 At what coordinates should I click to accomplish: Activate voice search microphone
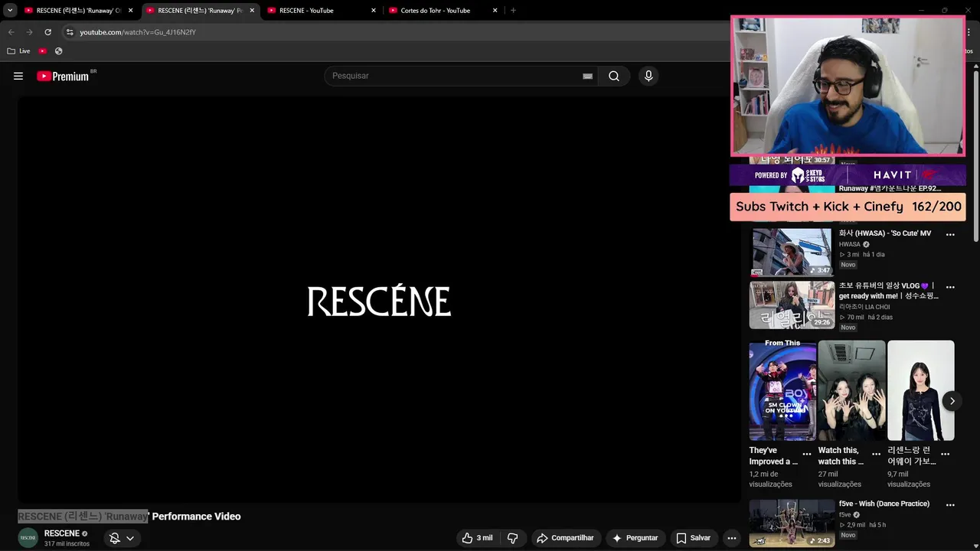coord(648,76)
